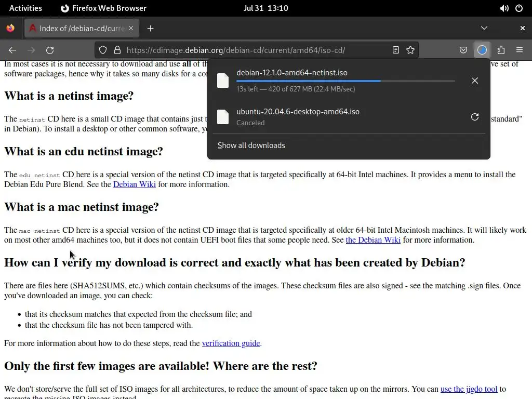The width and height of the screenshot is (532, 399).
Task: Close the Index of /debian-cd tab
Action: [x=131, y=28]
